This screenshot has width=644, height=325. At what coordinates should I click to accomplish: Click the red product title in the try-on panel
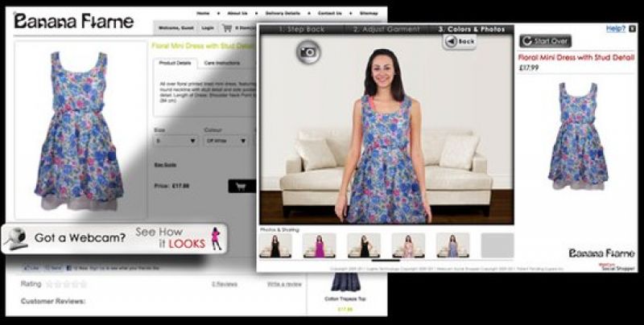coord(576,57)
